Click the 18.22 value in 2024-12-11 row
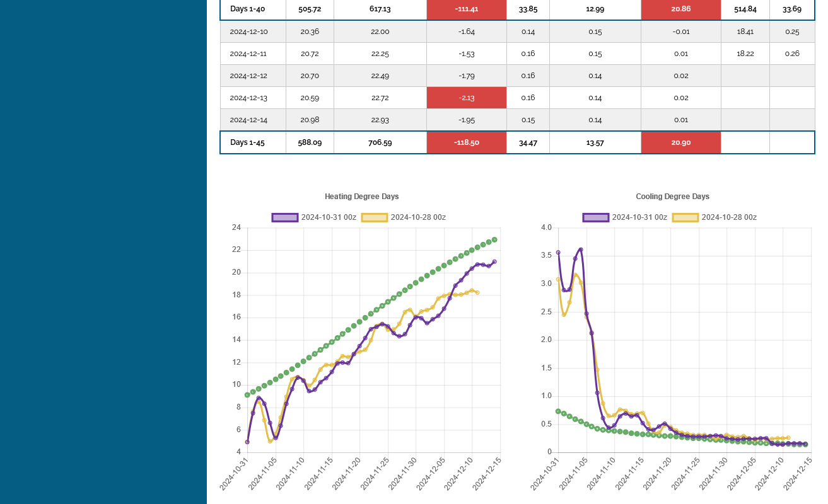 [x=745, y=54]
